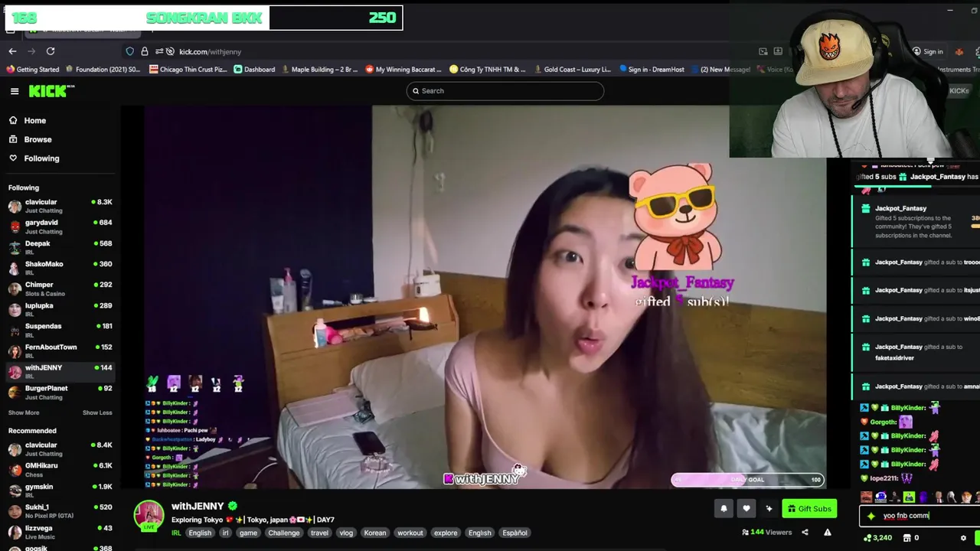The height and width of the screenshot is (551, 980).
Task: Click the Kick search field
Action: (505, 91)
